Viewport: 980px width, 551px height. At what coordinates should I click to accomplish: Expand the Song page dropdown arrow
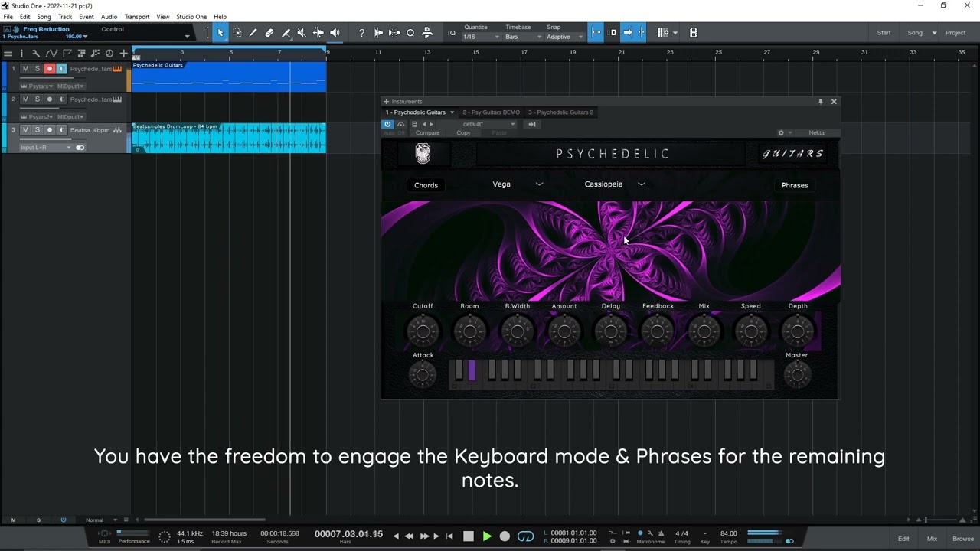[934, 33]
